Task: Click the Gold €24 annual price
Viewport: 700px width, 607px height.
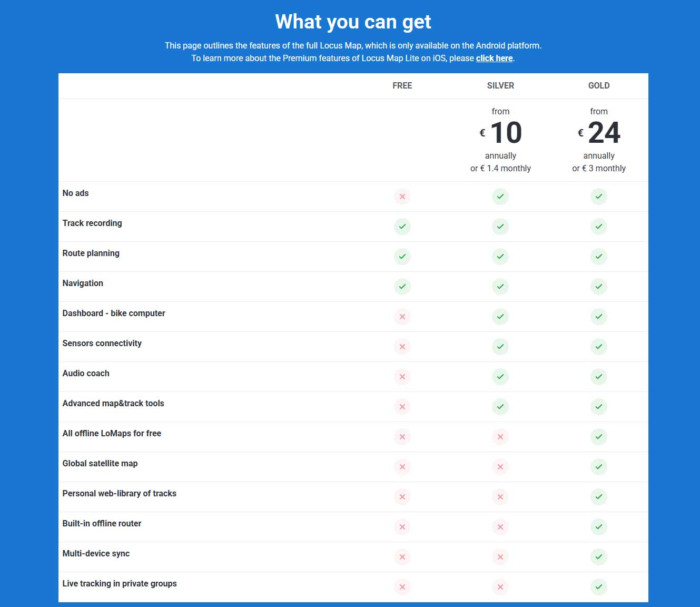Action: coord(604,133)
